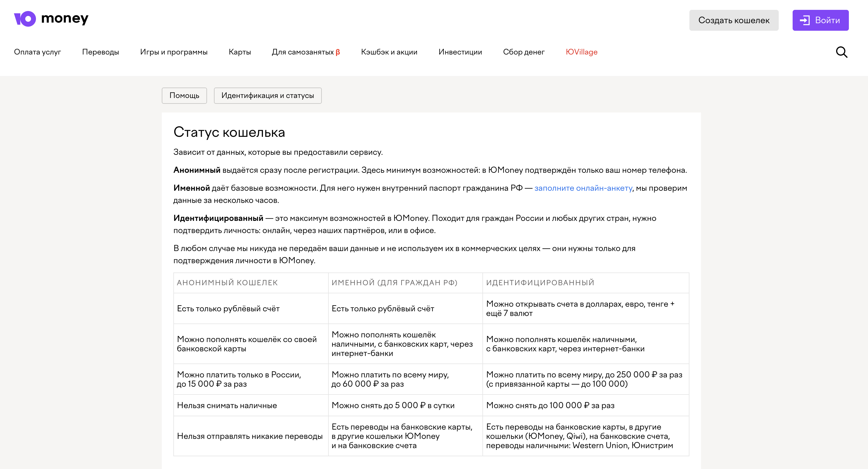The width and height of the screenshot is (868, 469).
Task: Open 'Игры и программы' menu item
Action: tap(174, 52)
